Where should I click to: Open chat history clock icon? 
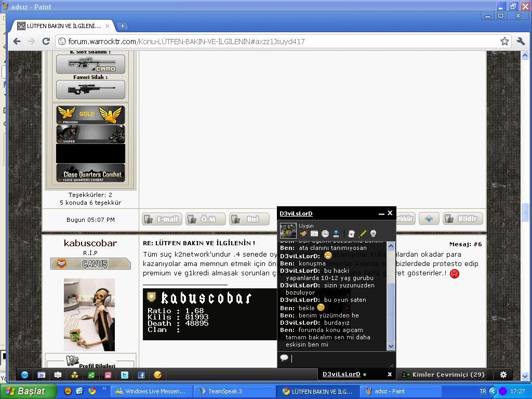coord(325,234)
